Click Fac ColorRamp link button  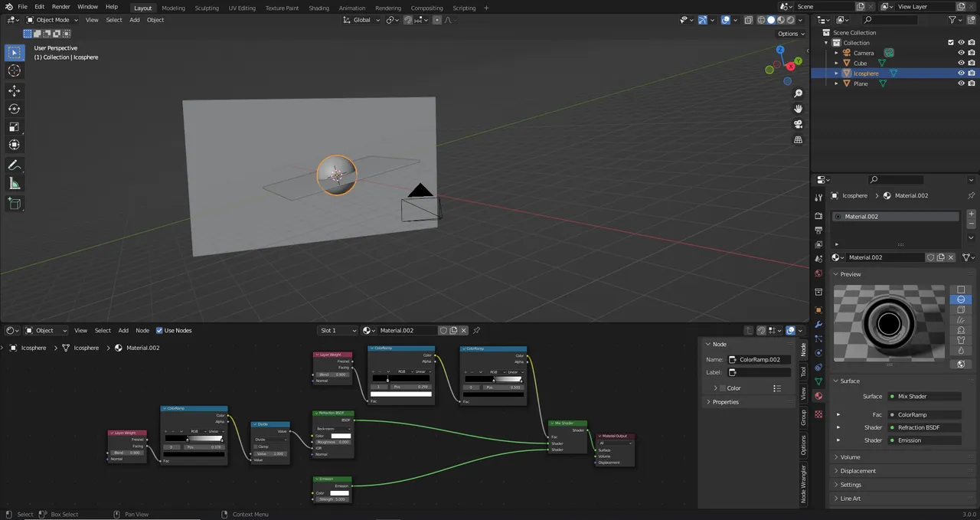(924, 415)
